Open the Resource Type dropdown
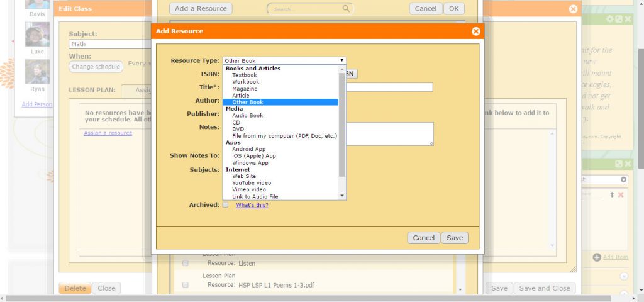 pyautogui.click(x=284, y=61)
